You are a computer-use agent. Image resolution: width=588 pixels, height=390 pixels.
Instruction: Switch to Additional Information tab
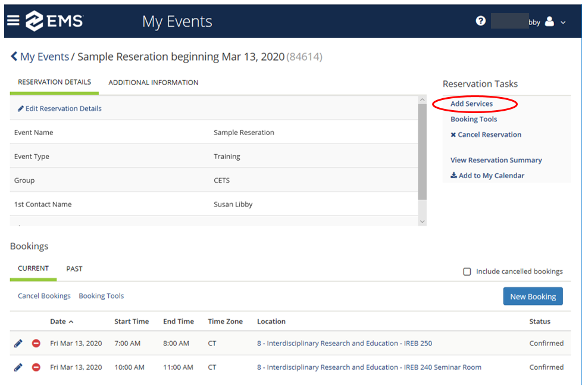(153, 83)
